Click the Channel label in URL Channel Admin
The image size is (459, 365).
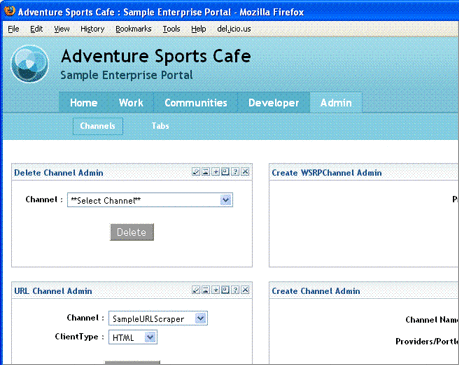(x=86, y=318)
